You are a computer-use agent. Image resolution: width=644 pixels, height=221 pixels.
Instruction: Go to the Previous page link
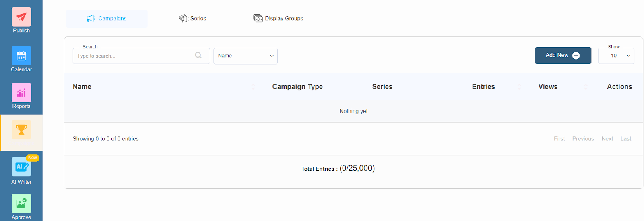(x=583, y=139)
